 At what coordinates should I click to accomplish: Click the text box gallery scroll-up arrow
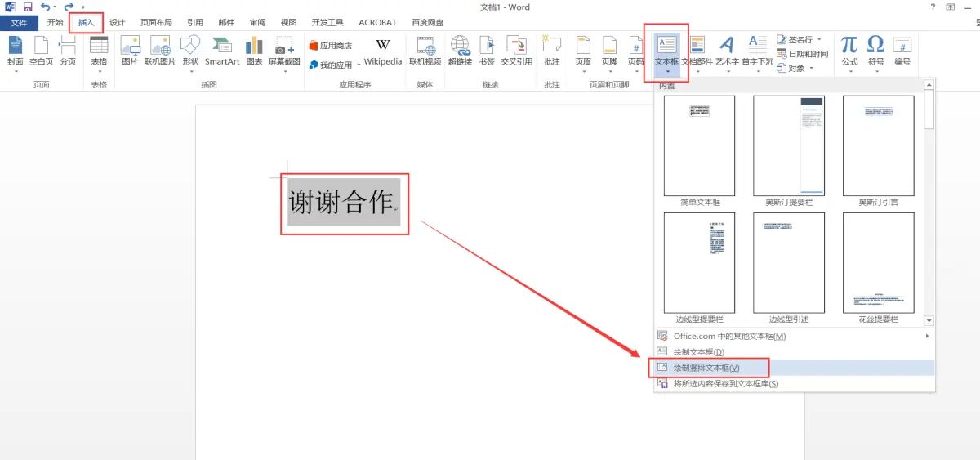point(929,84)
